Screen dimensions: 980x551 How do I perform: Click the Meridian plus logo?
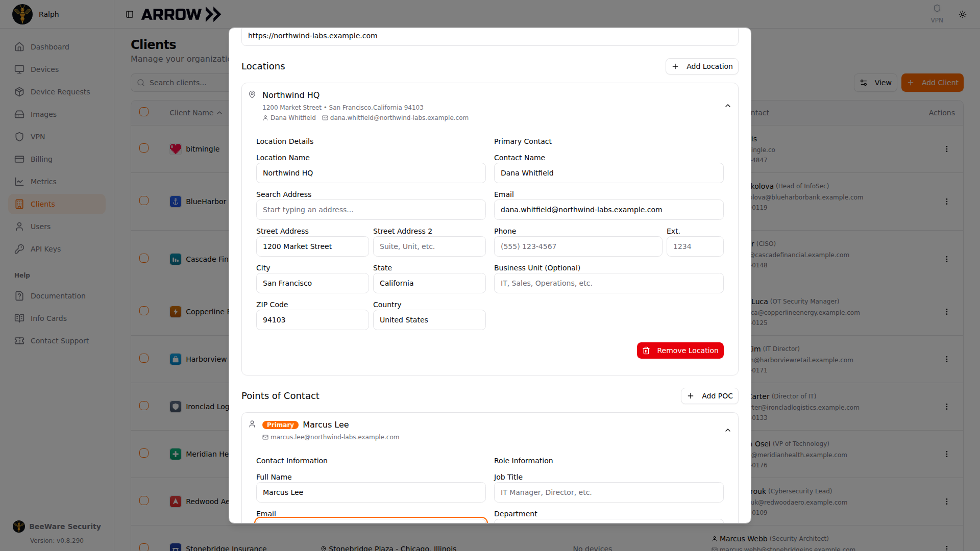tap(176, 454)
